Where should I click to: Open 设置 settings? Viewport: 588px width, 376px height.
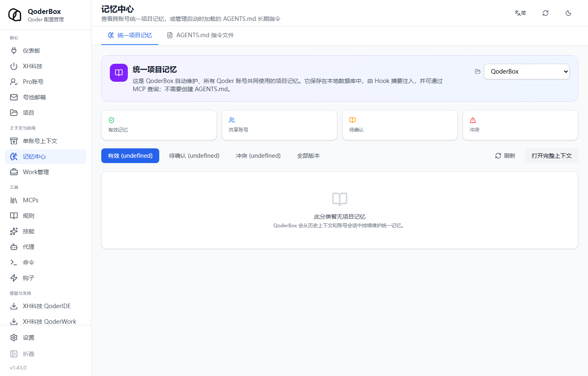(x=45, y=338)
